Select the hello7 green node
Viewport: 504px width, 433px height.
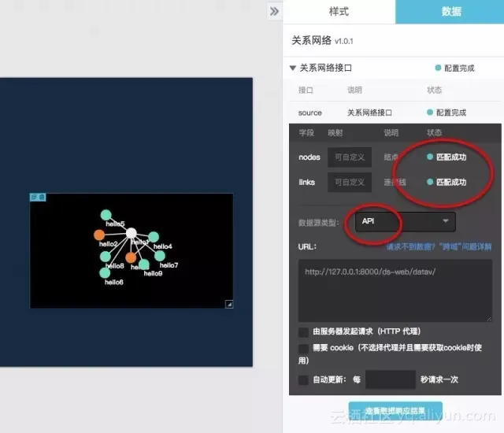pyautogui.click(x=160, y=256)
